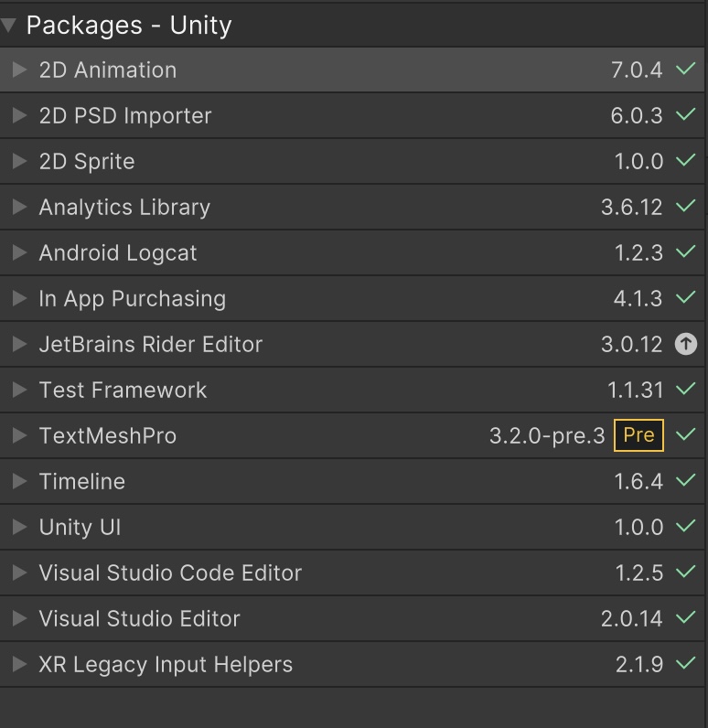Select the Android Logcat package name
The width and height of the screenshot is (708, 728).
(x=118, y=253)
